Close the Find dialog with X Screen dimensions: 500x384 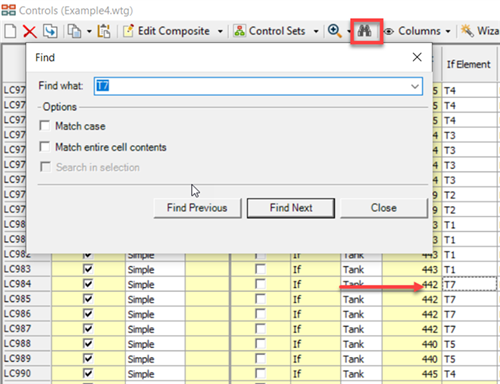[x=417, y=57]
